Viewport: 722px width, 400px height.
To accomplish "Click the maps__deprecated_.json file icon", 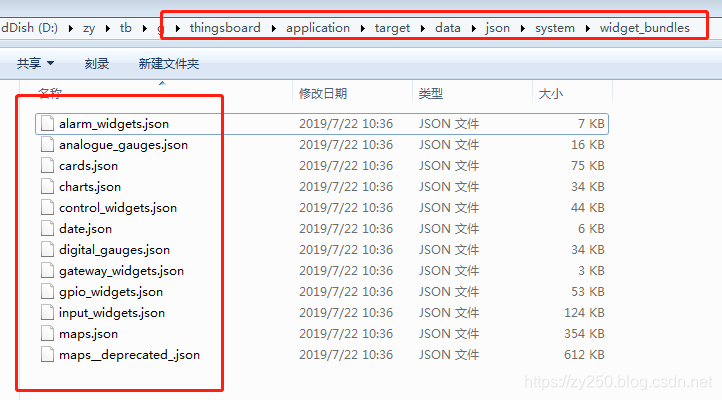I will 47,355.
